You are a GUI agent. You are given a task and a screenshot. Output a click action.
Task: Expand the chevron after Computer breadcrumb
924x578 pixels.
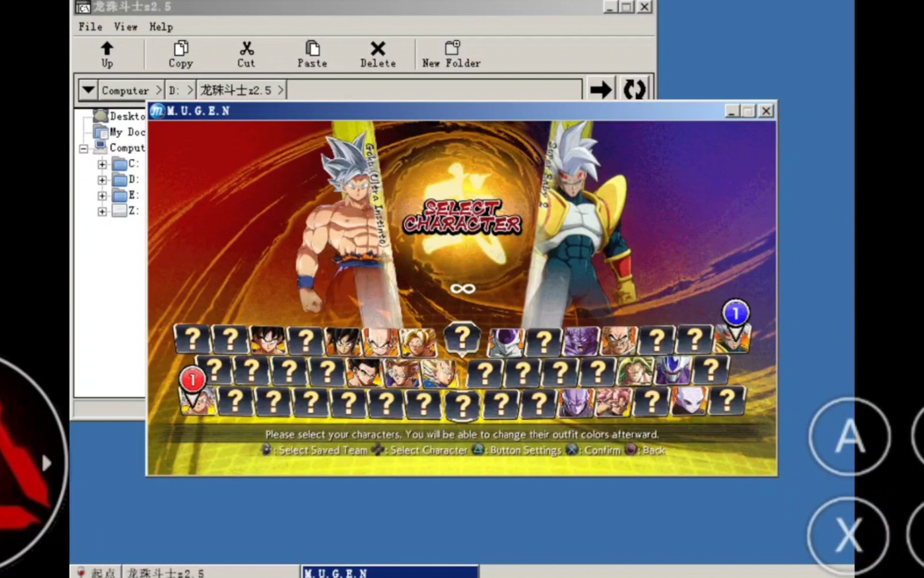coord(158,90)
